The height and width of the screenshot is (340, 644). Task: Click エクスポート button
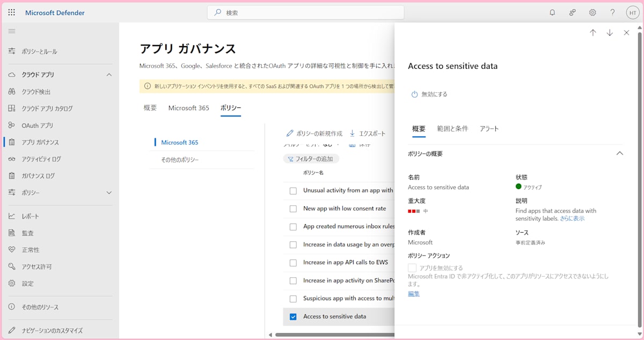pos(367,133)
